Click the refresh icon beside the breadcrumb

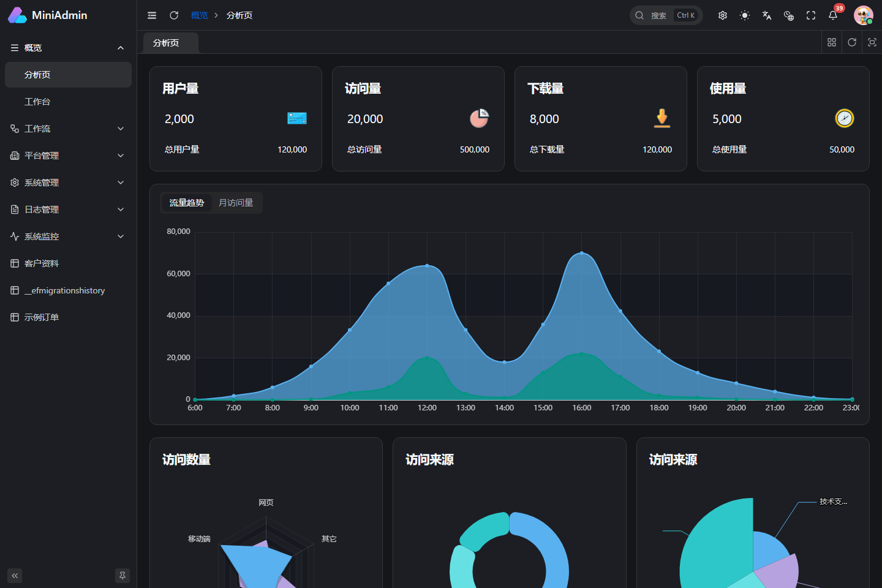(174, 15)
